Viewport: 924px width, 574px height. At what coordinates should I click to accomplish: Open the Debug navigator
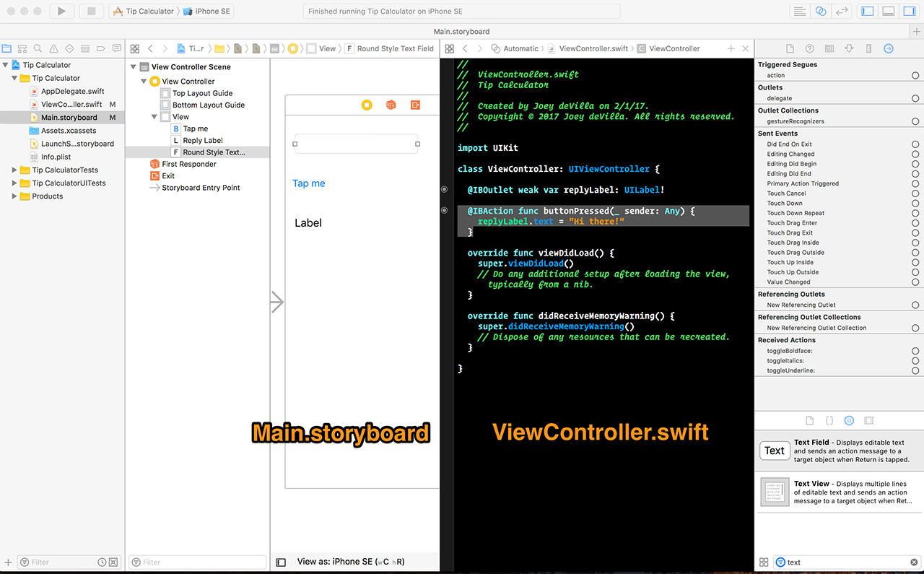85,48
